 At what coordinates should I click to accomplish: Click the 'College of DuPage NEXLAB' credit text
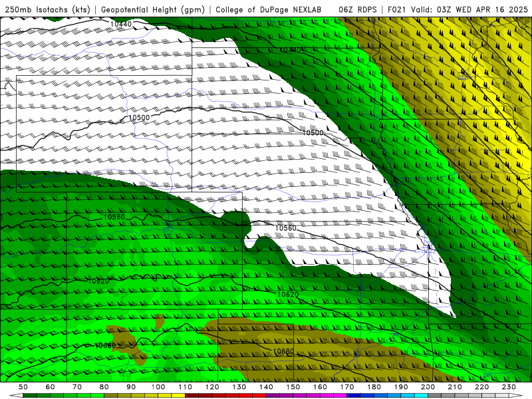tap(269, 9)
